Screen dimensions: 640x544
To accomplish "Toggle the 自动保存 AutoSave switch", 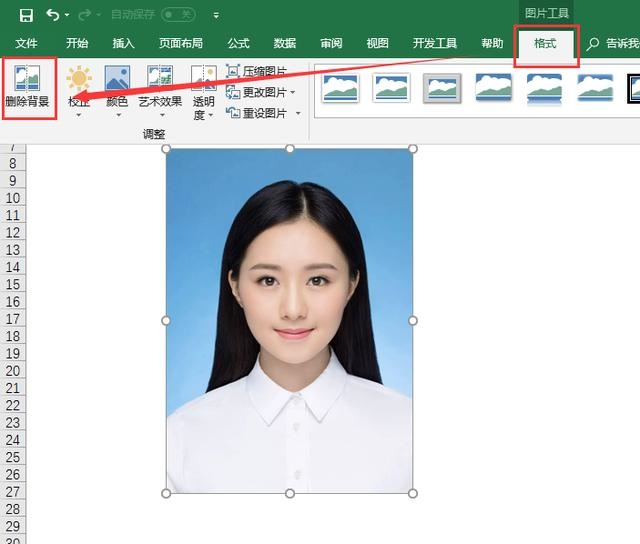I will coord(178,15).
